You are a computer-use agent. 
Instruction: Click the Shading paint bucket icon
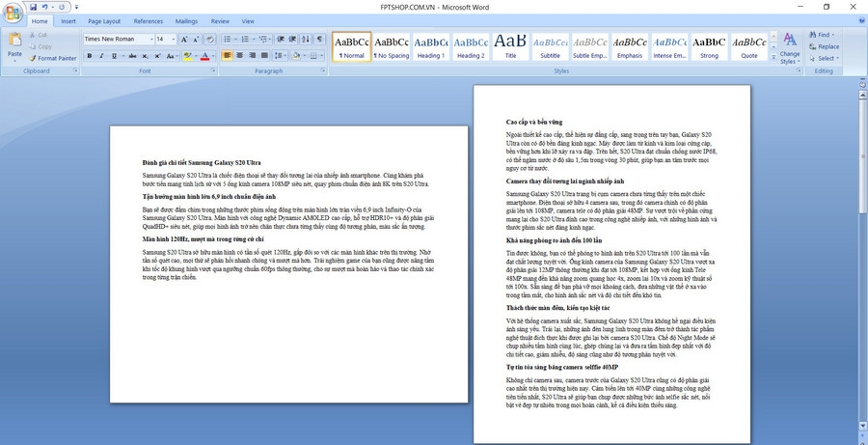296,56
